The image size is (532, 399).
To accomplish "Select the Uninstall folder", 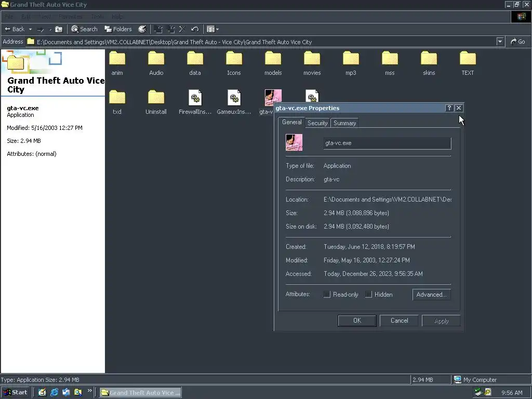I will [156, 102].
